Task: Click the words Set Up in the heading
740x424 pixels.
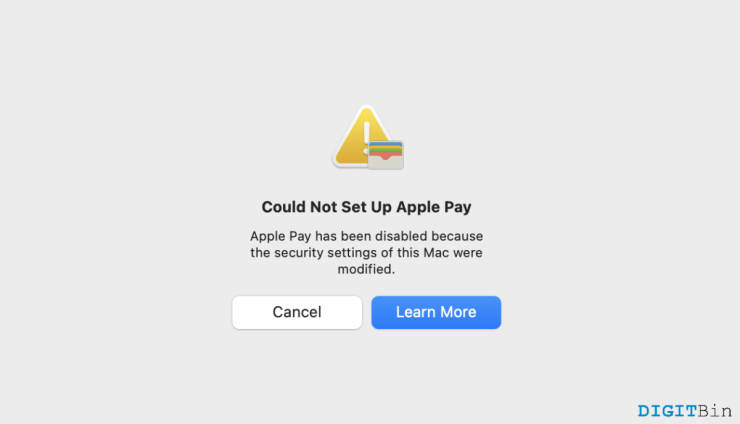Action: coord(367,207)
